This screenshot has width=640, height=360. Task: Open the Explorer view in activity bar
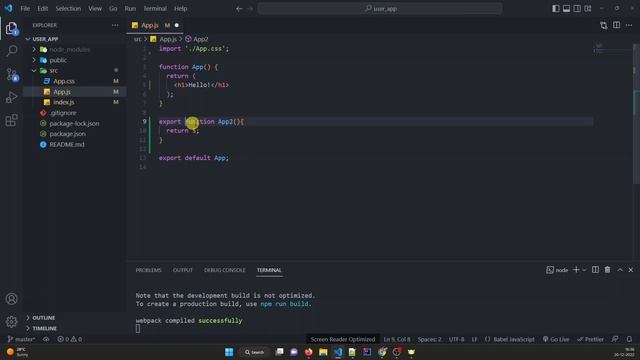[11, 29]
